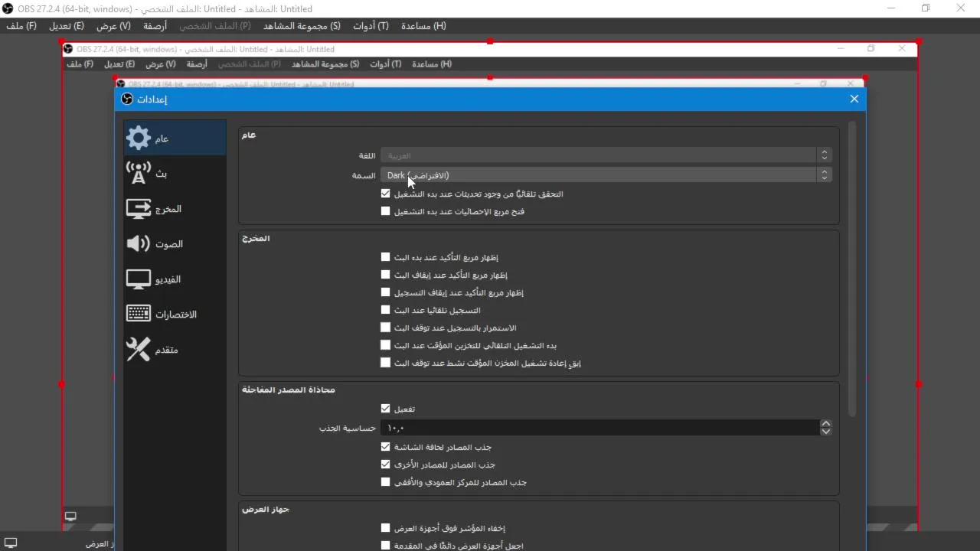980x551 pixels.
Task: Click the OBS logo in the Settings (إعدادات) title bar
Action: 127,99
